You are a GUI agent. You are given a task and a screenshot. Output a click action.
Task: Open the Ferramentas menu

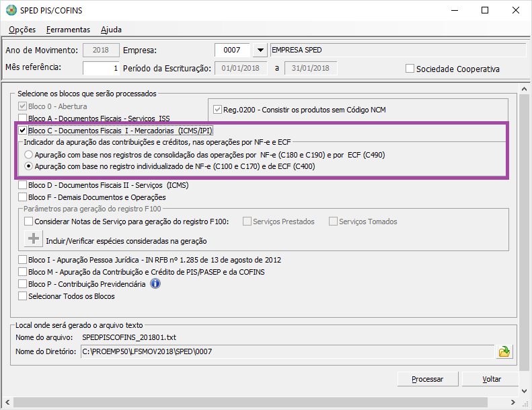pyautogui.click(x=68, y=30)
